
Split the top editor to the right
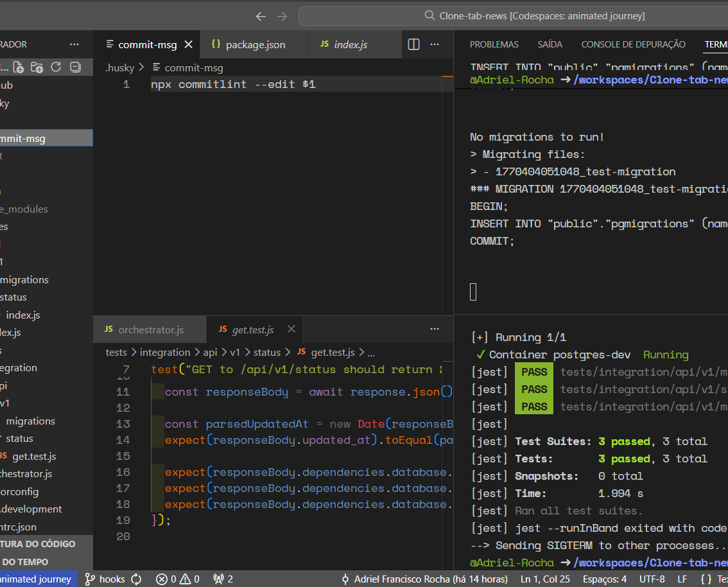(x=414, y=44)
